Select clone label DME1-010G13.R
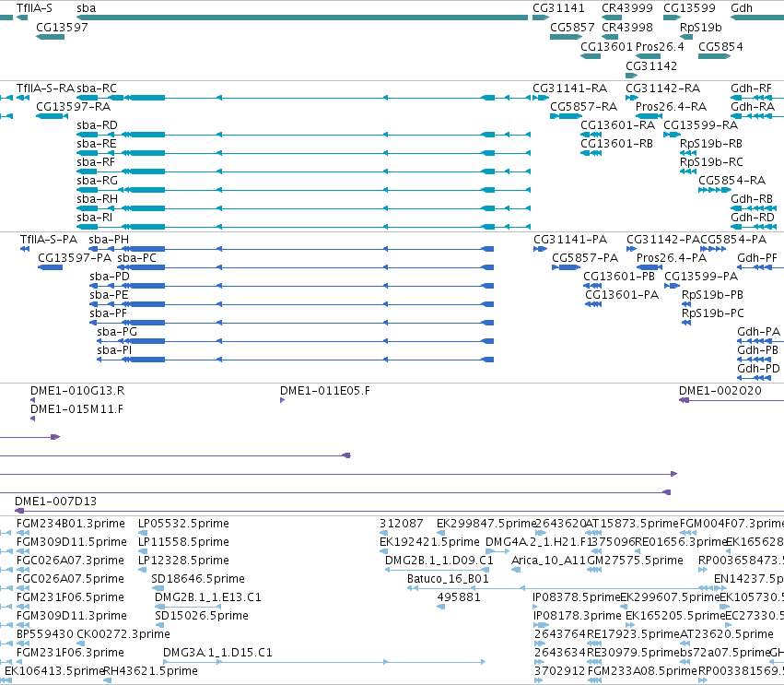The height and width of the screenshot is (685, 784). coord(77,391)
